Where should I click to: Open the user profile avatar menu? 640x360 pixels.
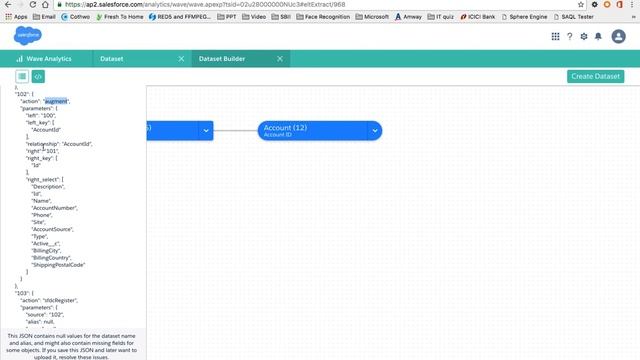point(618,36)
